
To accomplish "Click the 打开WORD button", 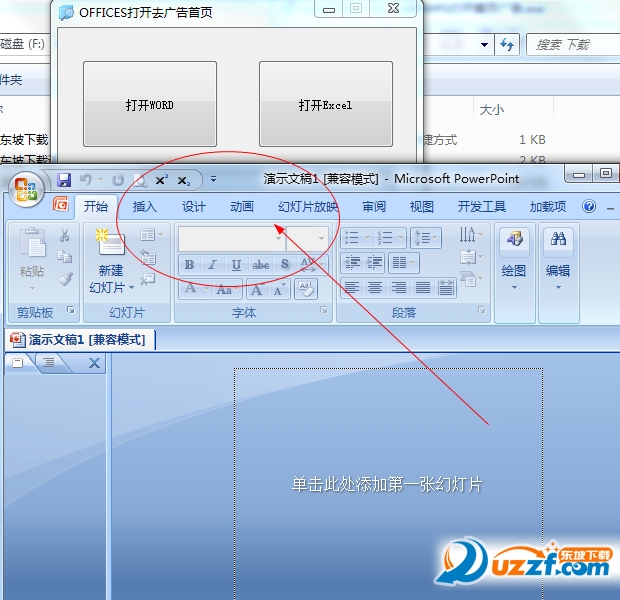I will coord(150,104).
